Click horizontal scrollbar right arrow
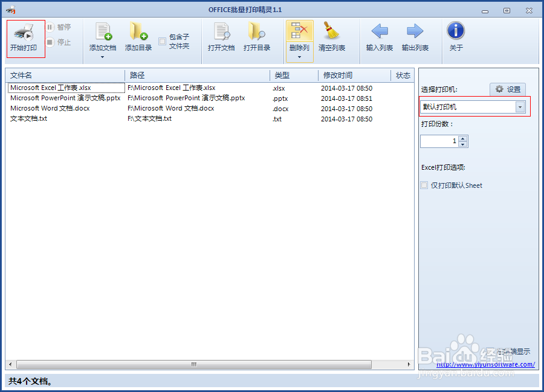Image resolution: width=544 pixels, height=392 pixels. (409, 364)
